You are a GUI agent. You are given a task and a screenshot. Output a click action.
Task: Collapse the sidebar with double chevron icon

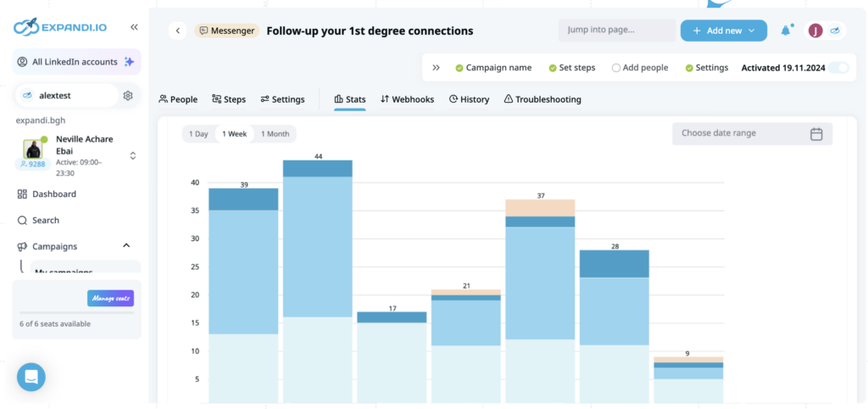coord(134,27)
